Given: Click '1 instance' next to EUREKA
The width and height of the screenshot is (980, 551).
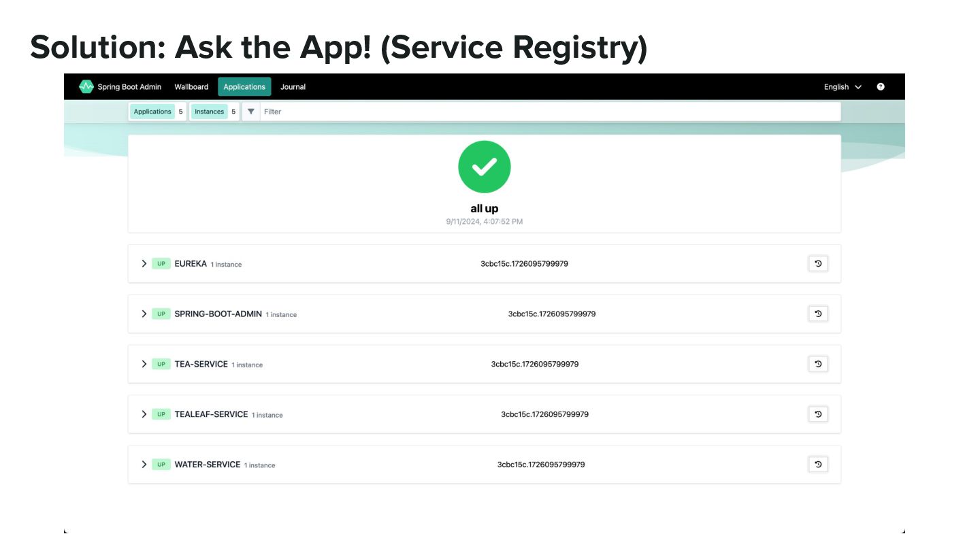Looking at the screenshot, I should pyautogui.click(x=226, y=265).
